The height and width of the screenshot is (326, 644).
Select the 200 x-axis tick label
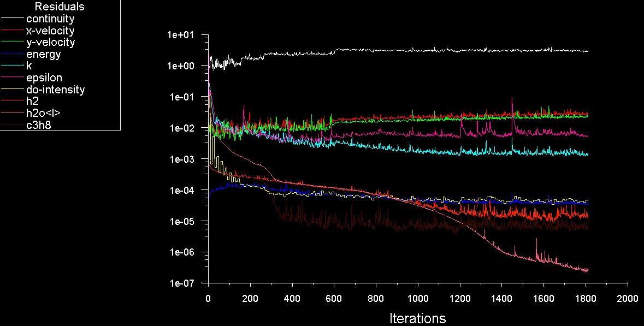click(x=250, y=299)
